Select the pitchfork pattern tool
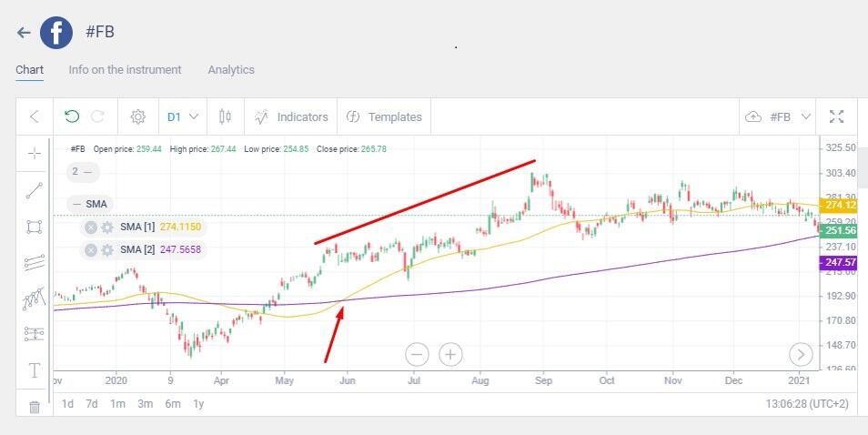This screenshot has height=435, width=868. point(35,298)
